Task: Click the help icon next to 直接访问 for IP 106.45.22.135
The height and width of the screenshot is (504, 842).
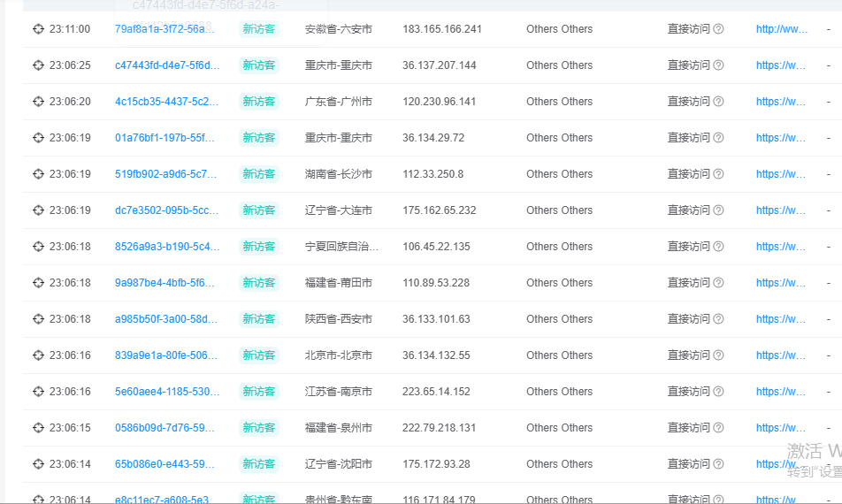Action: click(718, 247)
